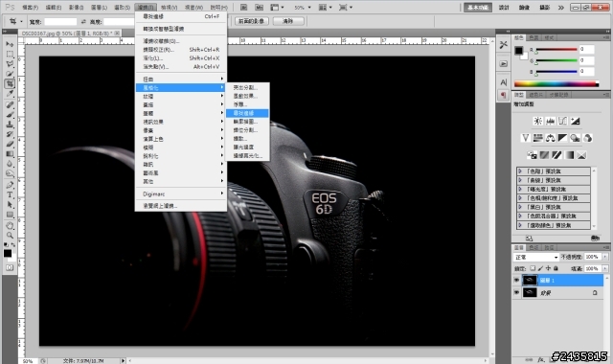Choose 轉換成智慧型濾鏡 menu entry
This screenshot has width=613, height=364.
181,29
